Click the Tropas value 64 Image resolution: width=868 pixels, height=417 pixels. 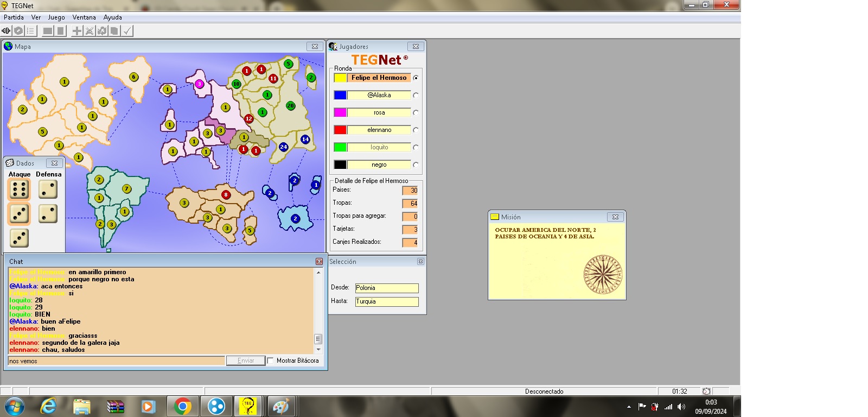[410, 203]
